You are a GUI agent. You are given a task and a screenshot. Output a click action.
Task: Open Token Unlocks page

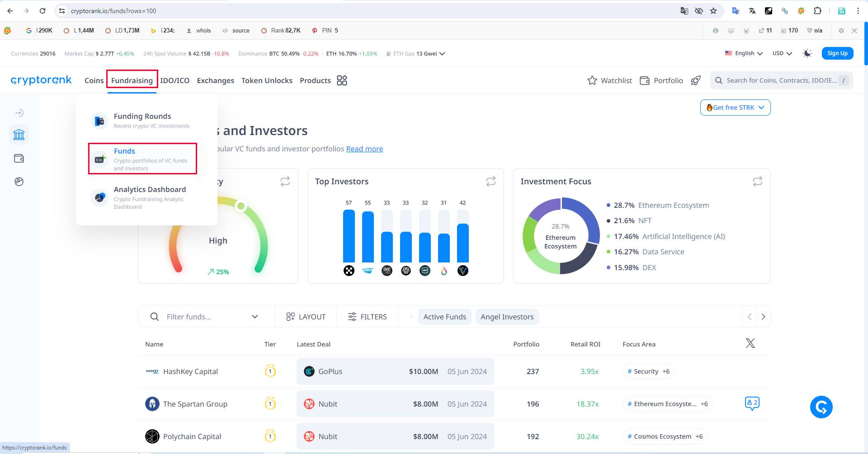267,80
